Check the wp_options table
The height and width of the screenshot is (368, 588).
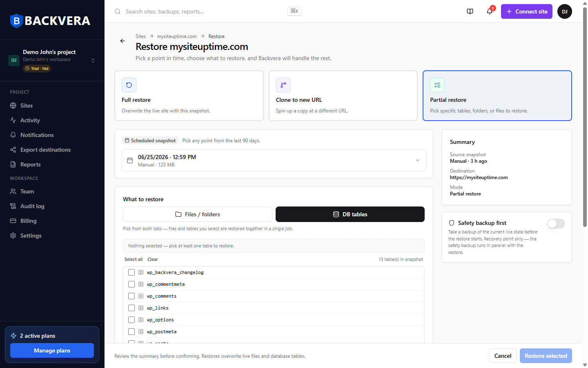pyautogui.click(x=131, y=320)
